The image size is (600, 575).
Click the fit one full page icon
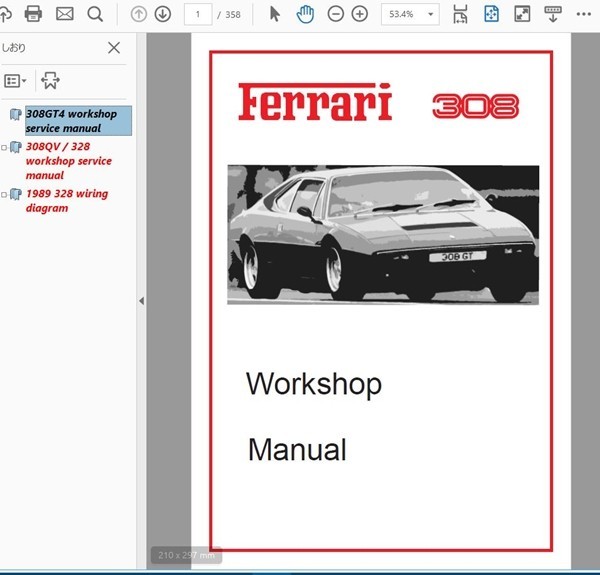click(x=491, y=15)
